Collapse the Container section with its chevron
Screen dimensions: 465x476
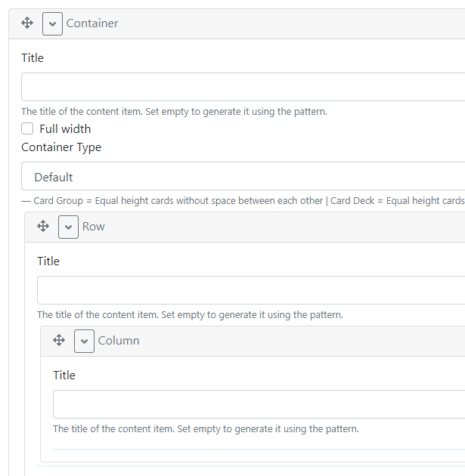click(x=52, y=23)
